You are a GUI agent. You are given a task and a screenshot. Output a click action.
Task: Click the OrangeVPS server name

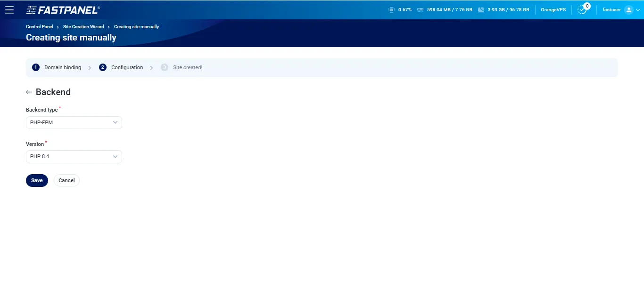(x=553, y=9)
